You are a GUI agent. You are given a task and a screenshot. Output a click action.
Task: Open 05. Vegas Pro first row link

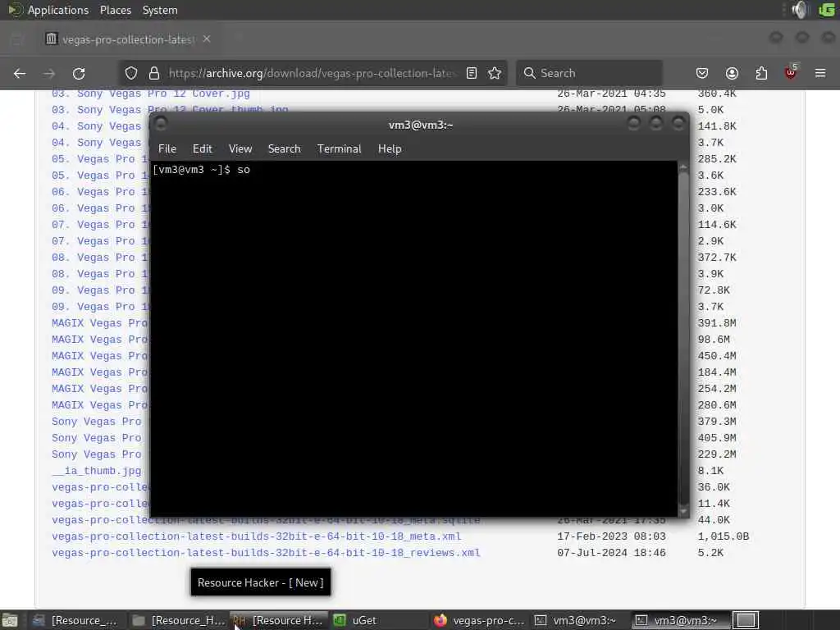(x=99, y=159)
